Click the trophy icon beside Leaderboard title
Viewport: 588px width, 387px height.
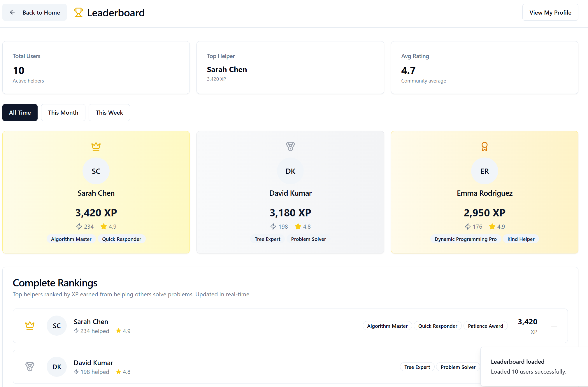[78, 12]
